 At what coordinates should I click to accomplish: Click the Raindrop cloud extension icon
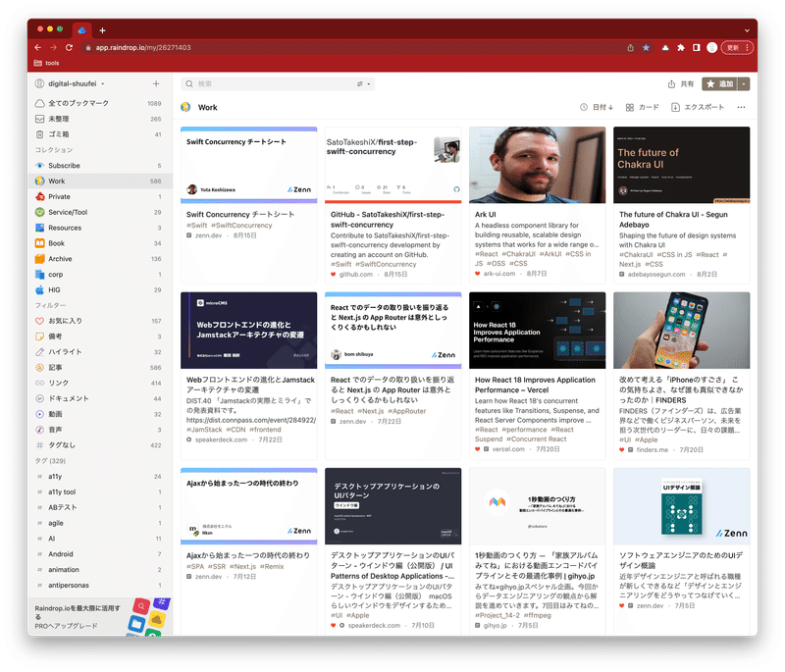tap(665, 47)
